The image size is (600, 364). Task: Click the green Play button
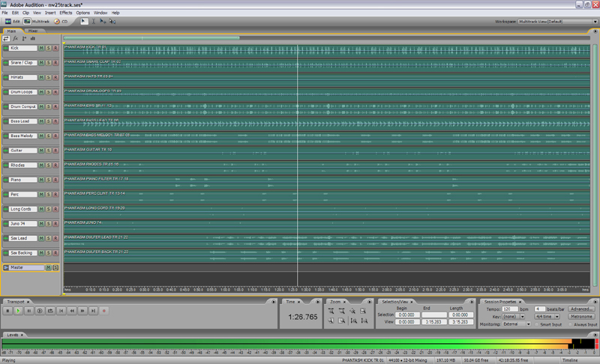[x=18, y=311]
